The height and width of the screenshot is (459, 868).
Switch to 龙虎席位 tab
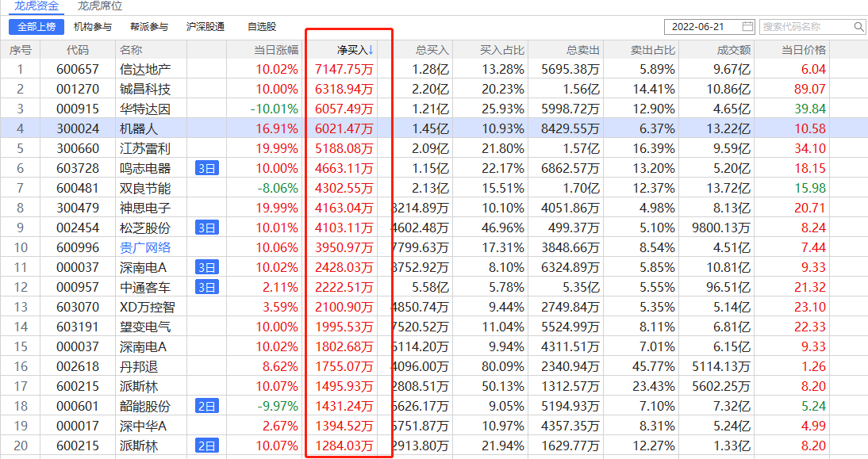(100, 6)
